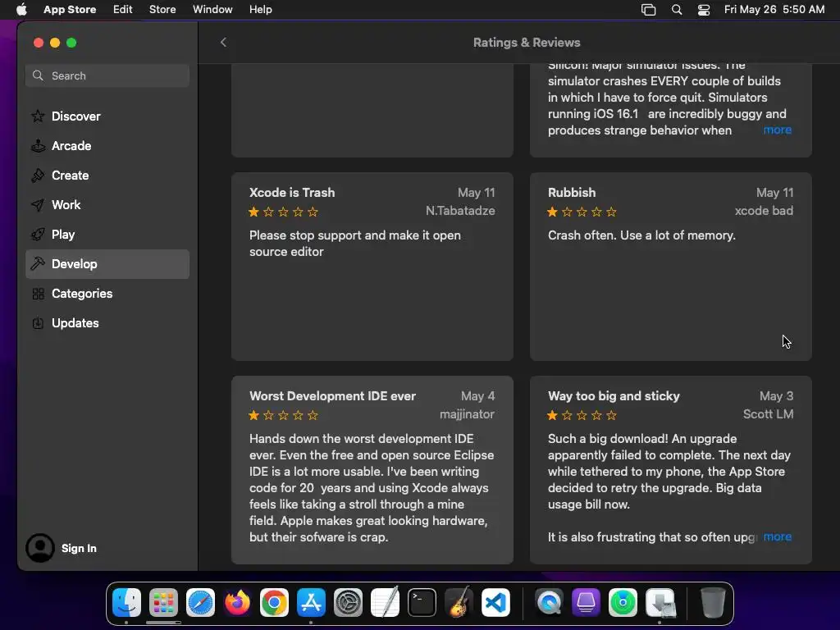Click the Worst Development IDE ever title

[333, 396]
